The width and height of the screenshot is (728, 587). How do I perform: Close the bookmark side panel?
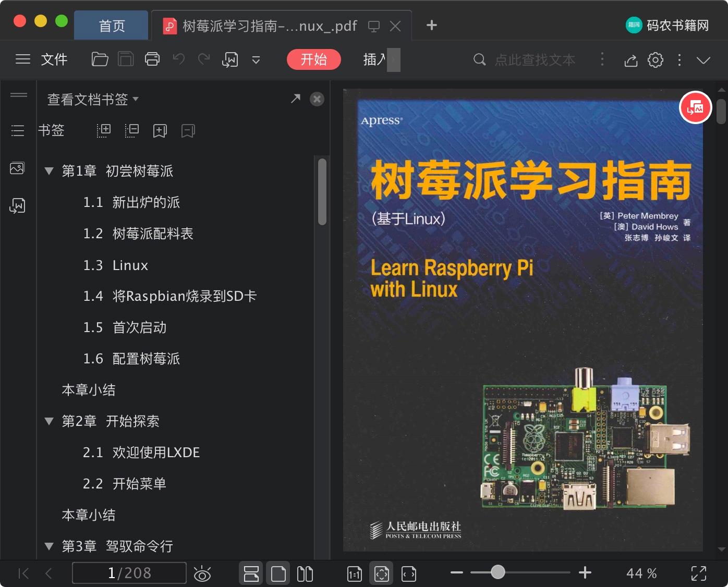coord(317,99)
